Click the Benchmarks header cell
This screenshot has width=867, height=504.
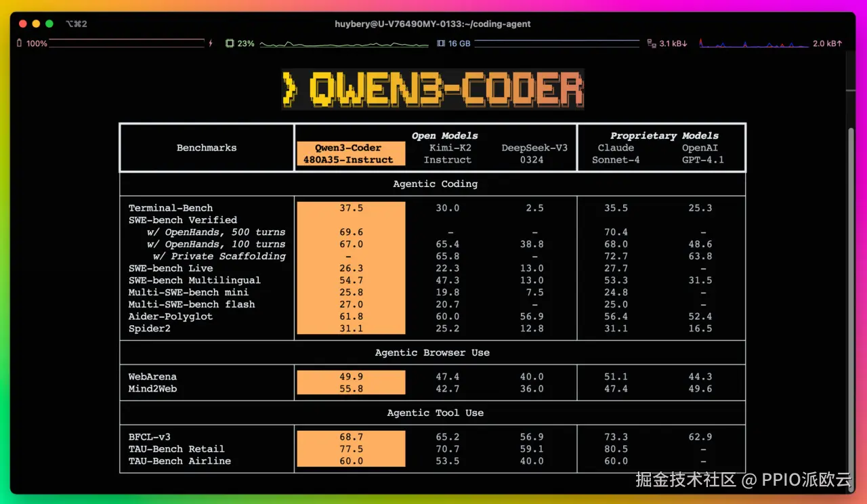pyautogui.click(x=207, y=148)
